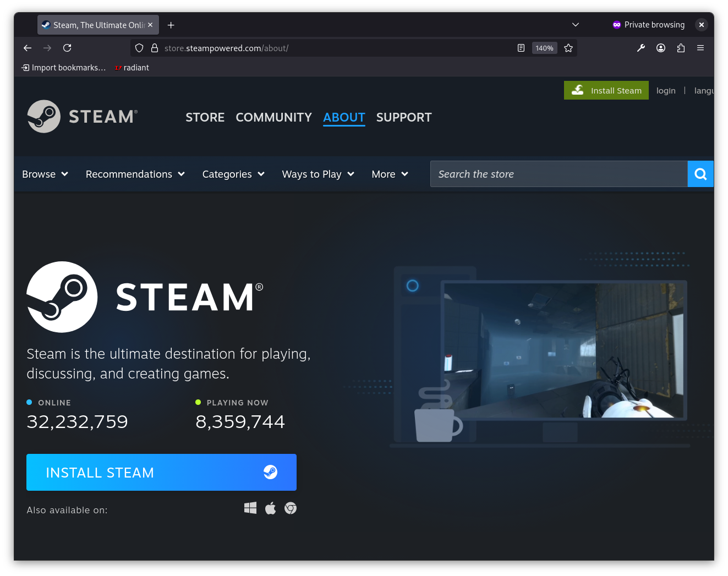Click the browser forward arrow

[x=47, y=48]
